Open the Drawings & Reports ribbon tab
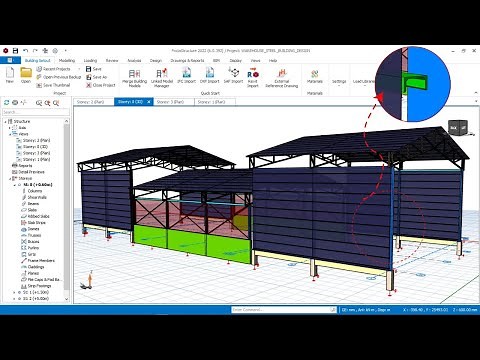The width and height of the screenshot is (480, 360). coord(187,61)
